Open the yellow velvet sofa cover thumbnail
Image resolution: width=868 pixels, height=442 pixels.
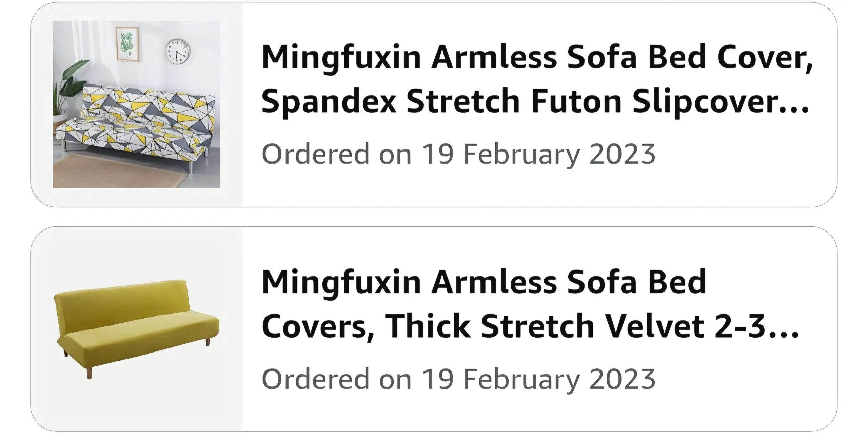[136, 328]
